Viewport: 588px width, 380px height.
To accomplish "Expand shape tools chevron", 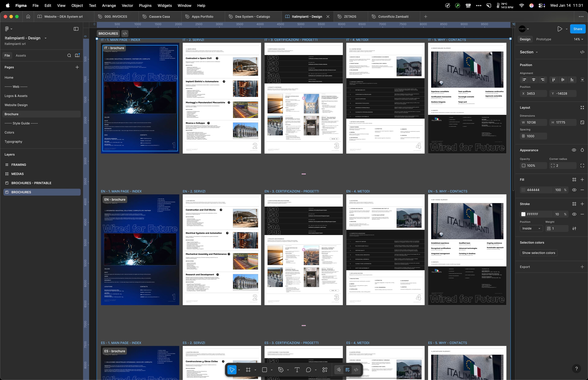I will (x=272, y=370).
